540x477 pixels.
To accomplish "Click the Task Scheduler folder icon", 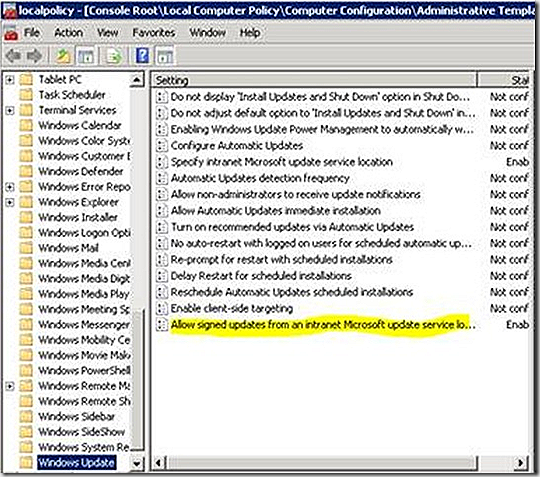I will point(26,94).
